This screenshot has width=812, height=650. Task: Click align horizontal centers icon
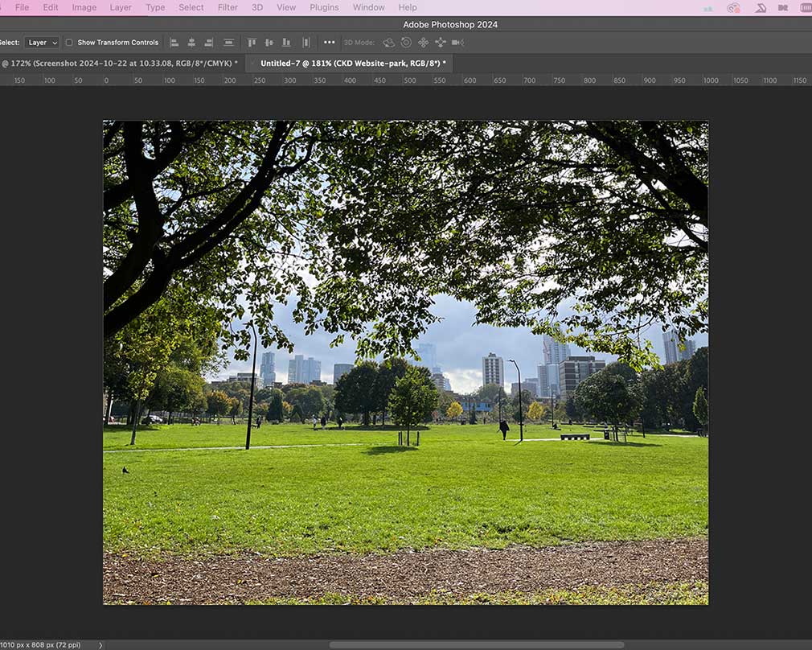tap(191, 43)
